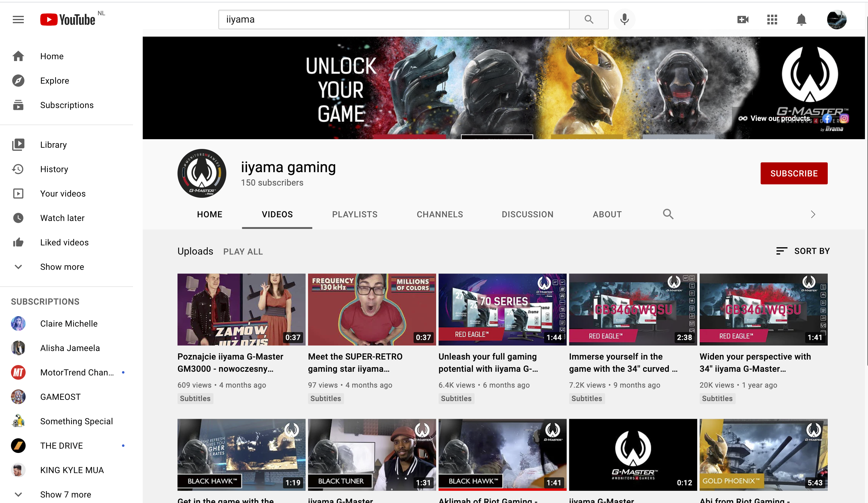
Task: Click the search magnifier button in top bar
Action: 589,20
